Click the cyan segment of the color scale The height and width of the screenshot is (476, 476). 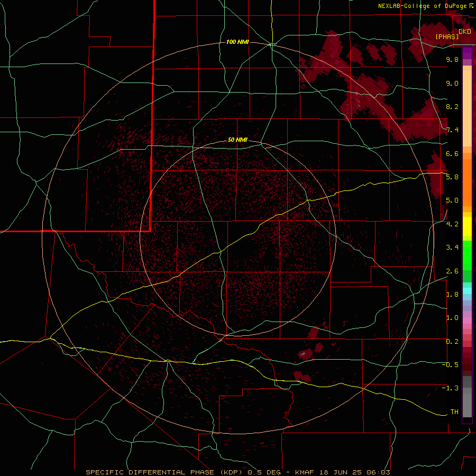pos(467,291)
